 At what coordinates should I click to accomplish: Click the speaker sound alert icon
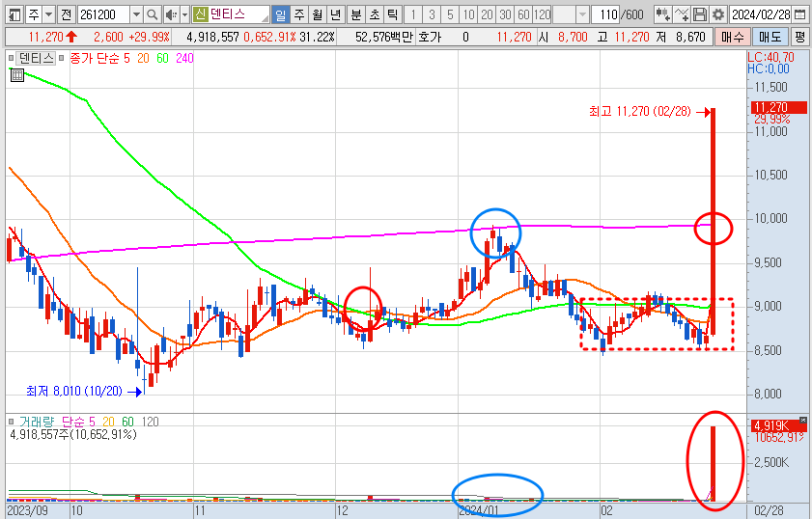click(171, 14)
